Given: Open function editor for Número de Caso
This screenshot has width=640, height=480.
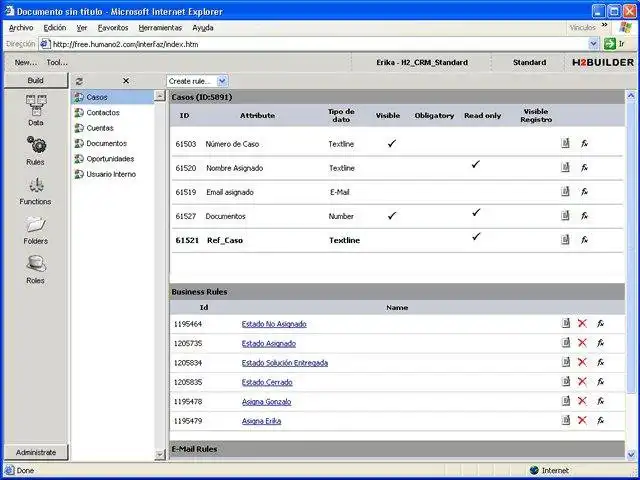Looking at the screenshot, I should [x=584, y=143].
